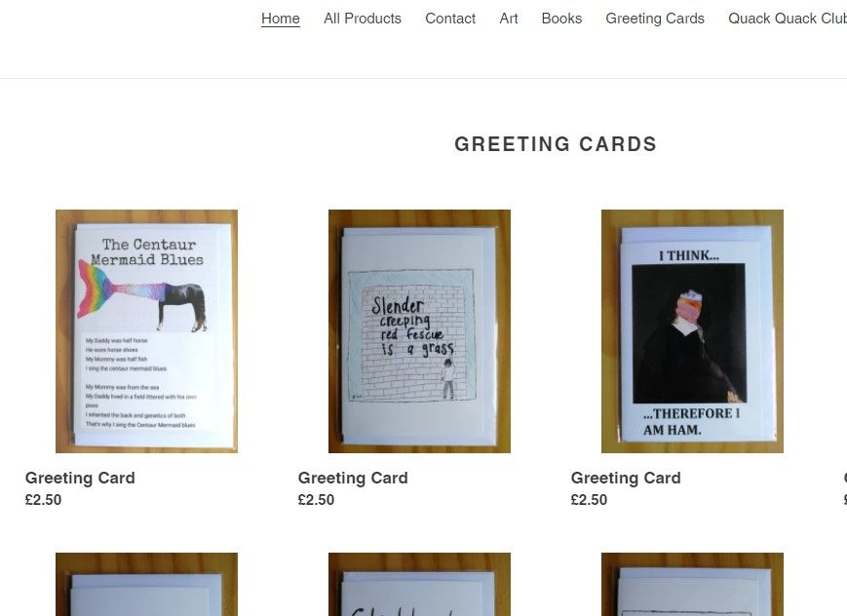847x616 pixels.
Task: Select the I Think Therefore I Am Ham card
Action: click(x=692, y=331)
